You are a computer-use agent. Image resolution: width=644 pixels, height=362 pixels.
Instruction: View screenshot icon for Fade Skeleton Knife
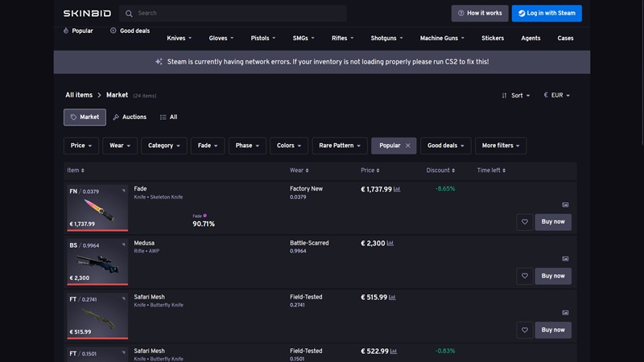[565, 204]
